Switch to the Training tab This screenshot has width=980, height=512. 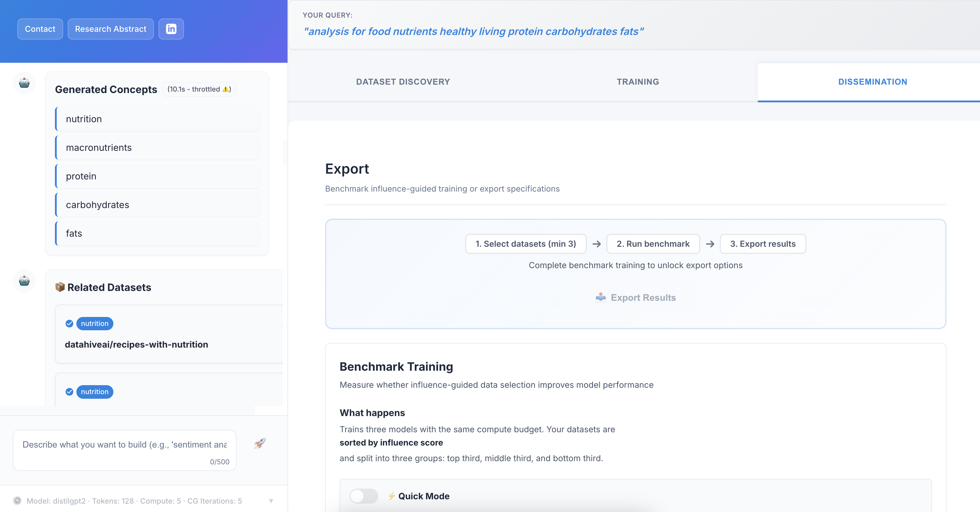tap(638, 82)
